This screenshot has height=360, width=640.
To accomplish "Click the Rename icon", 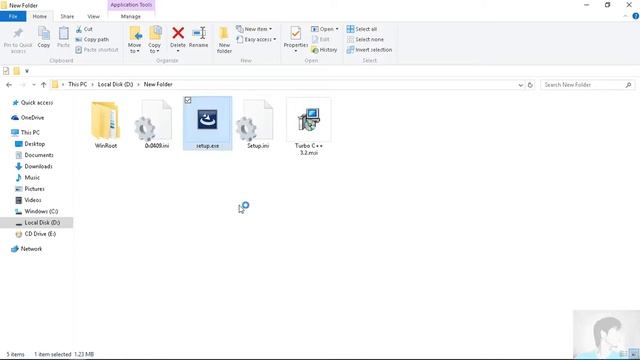I will pyautogui.click(x=199, y=33).
